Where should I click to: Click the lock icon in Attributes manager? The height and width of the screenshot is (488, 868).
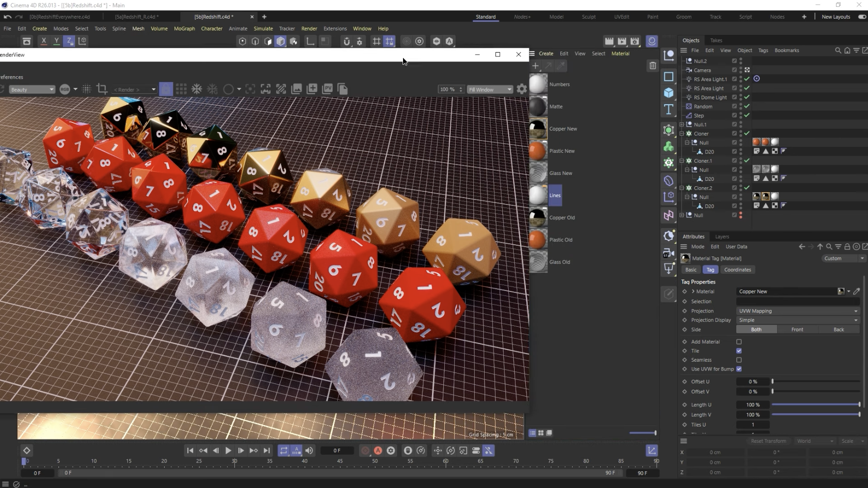click(847, 247)
